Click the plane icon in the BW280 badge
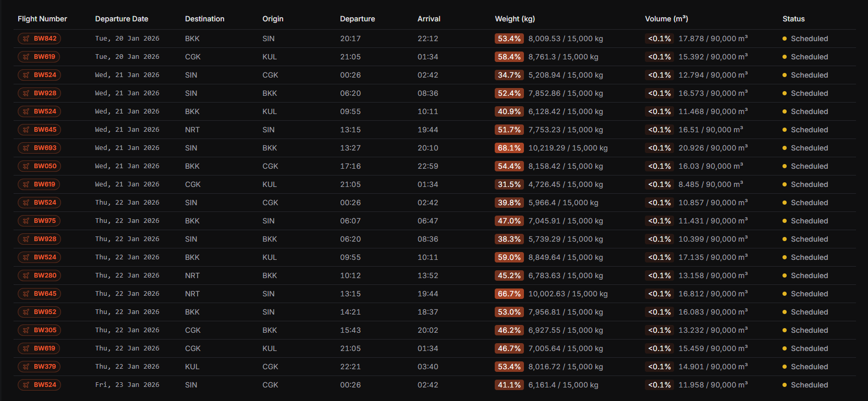The width and height of the screenshot is (868, 401). click(x=26, y=275)
